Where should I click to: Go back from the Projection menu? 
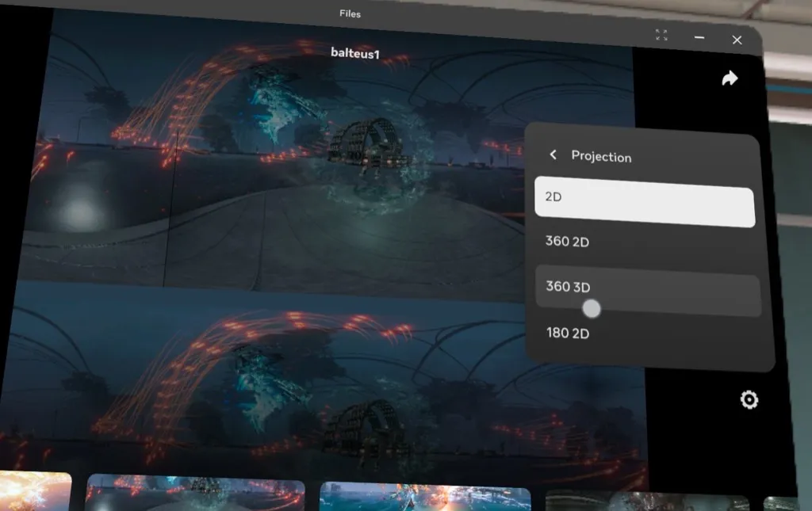click(553, 154)
